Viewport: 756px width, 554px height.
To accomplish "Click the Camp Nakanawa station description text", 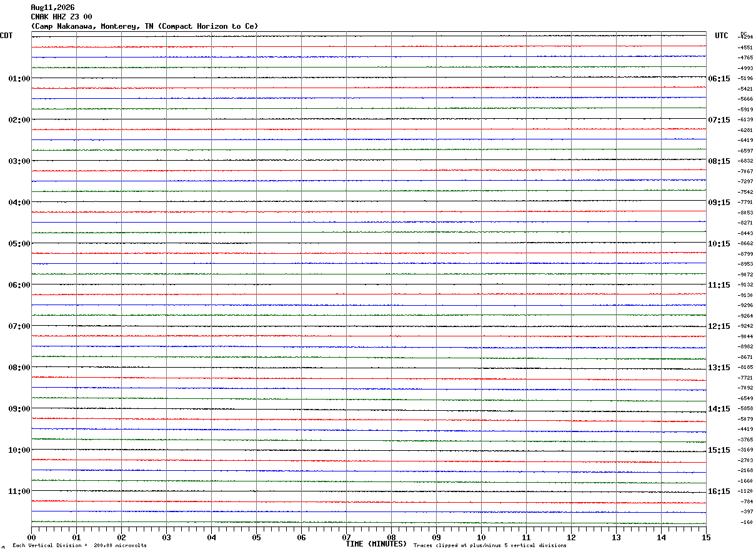I will pyautogui.click(x=144, y=26).
